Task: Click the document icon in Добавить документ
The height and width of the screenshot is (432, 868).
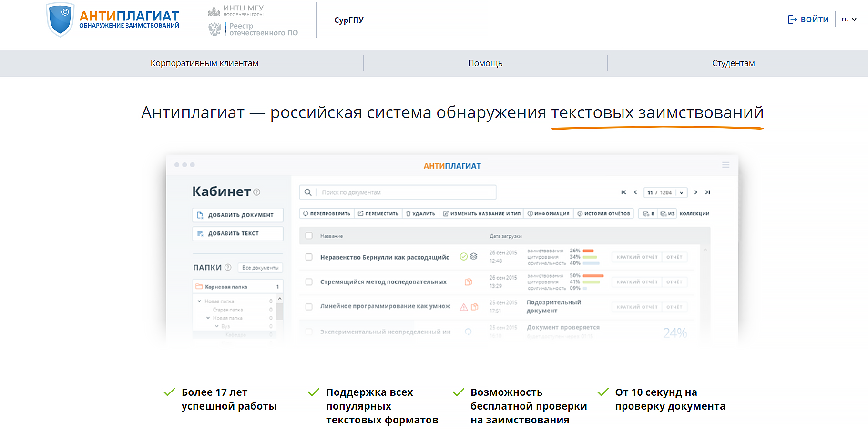Action: pos(200,215)
